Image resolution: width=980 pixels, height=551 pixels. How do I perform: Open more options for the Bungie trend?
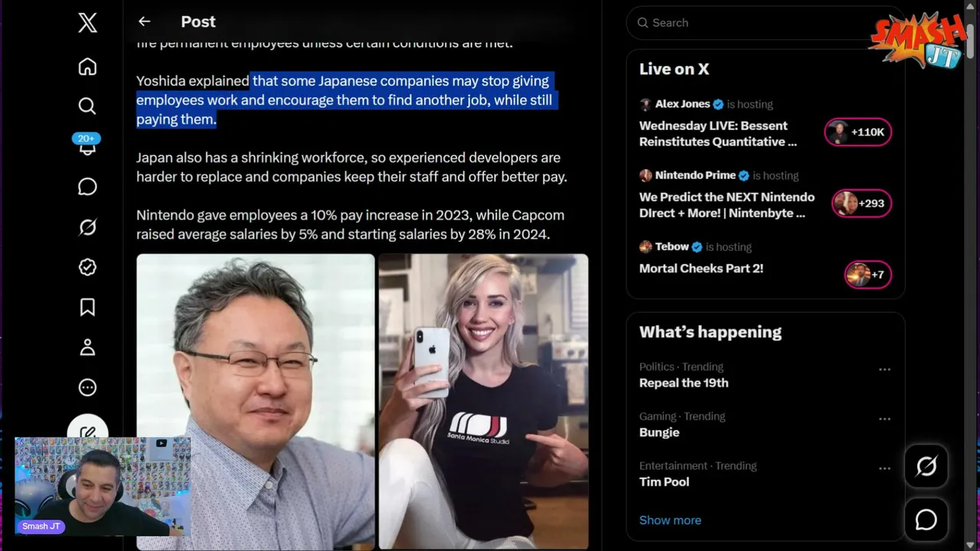pos(884,419)
